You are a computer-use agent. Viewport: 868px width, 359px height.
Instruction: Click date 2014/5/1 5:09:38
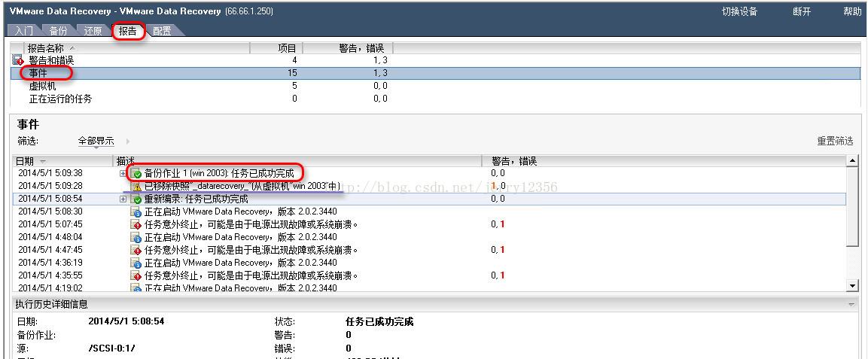coord(50,173)
